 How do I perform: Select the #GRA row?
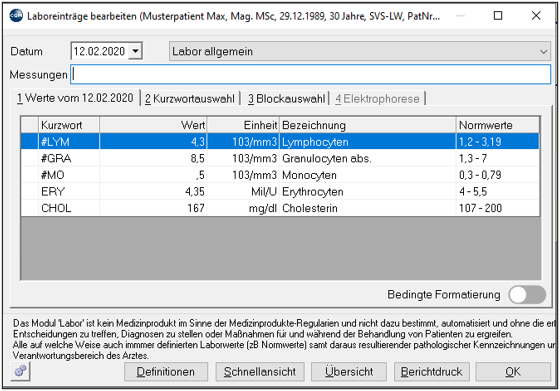click(280, 158)
